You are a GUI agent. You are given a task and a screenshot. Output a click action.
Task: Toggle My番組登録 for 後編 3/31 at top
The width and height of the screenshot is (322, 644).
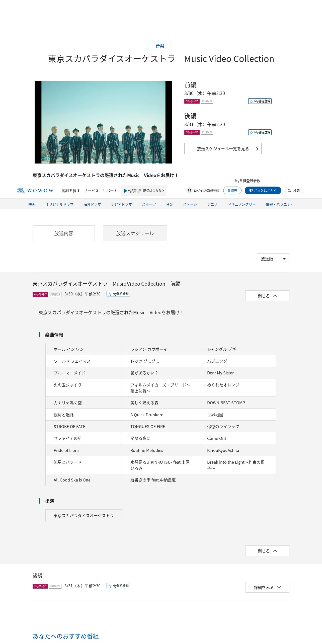pyautogui.click(x=260, y=132)
